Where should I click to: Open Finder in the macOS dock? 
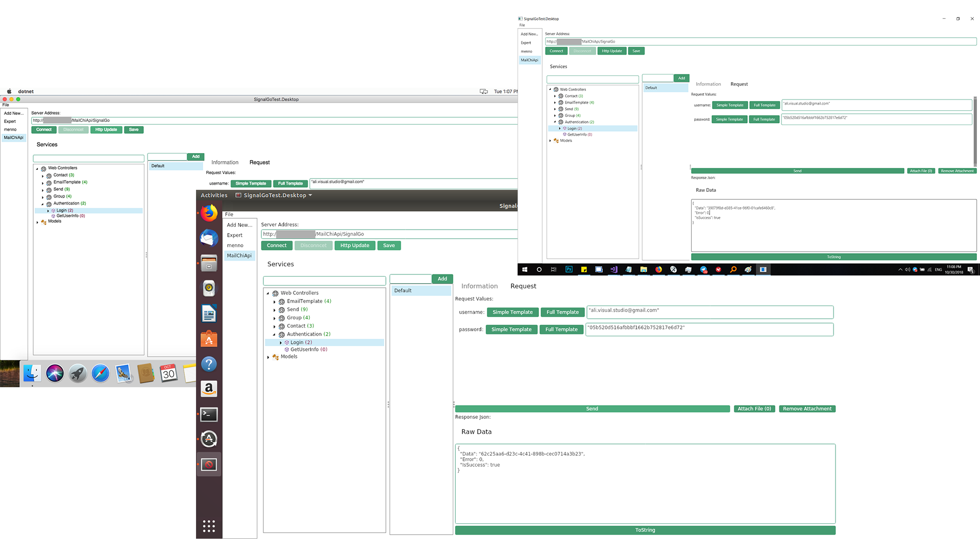click(x=32, y=373)
